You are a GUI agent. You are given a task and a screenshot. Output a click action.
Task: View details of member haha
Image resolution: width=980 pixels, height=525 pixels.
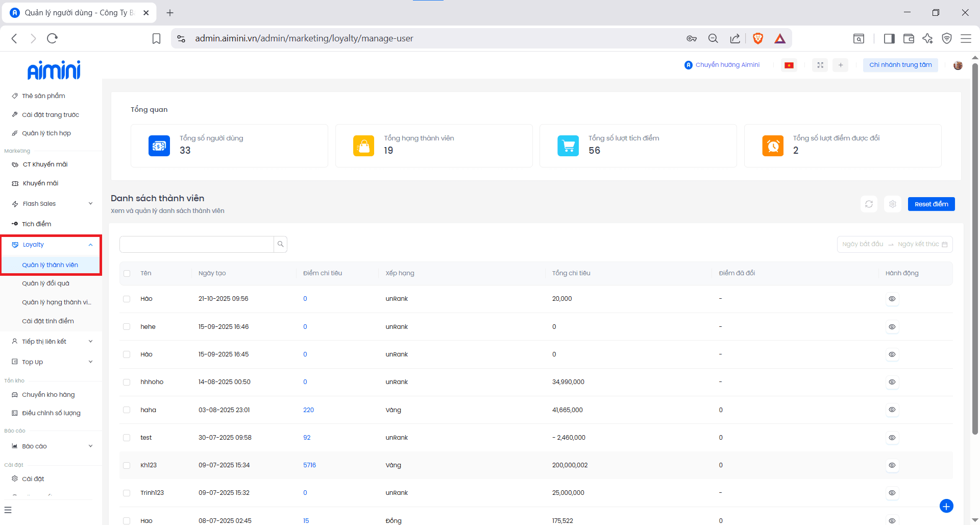[892, 410]
